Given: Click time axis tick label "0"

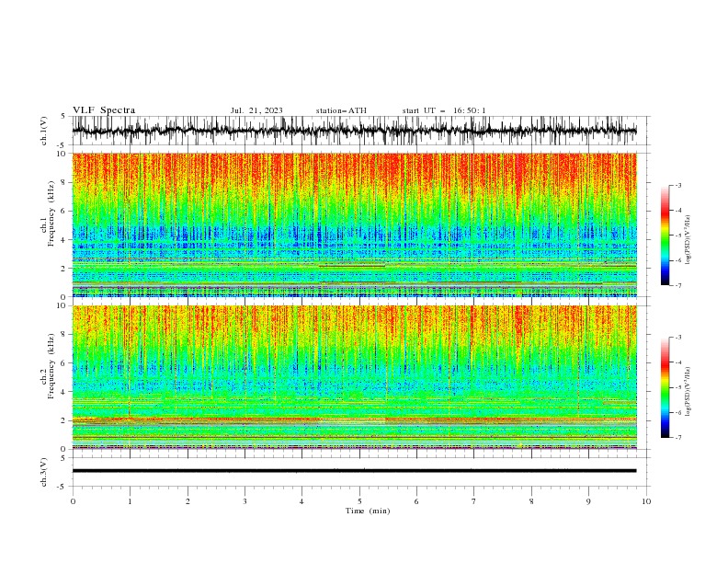Looking at the screenshot, I should (x=73, y=501).
